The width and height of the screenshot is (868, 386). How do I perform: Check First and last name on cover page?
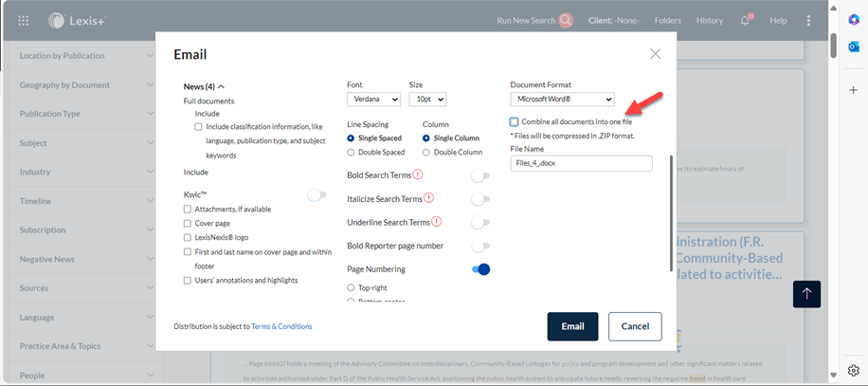[187, 251]
